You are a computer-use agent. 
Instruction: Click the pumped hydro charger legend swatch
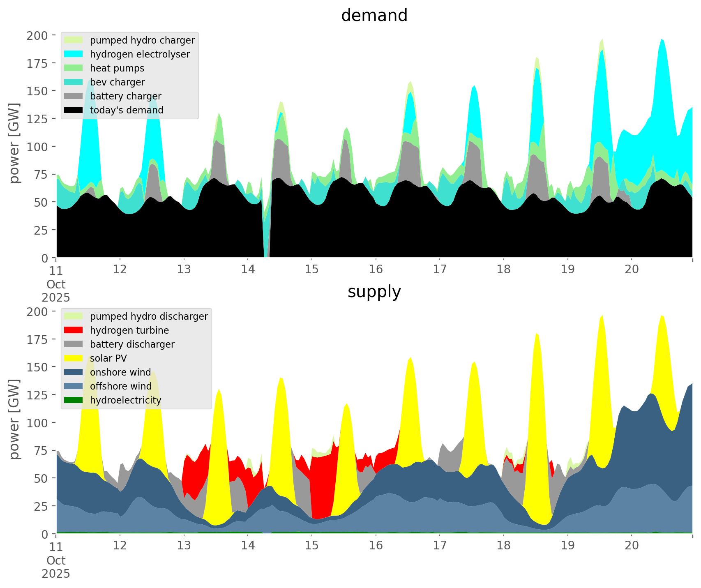74,40
